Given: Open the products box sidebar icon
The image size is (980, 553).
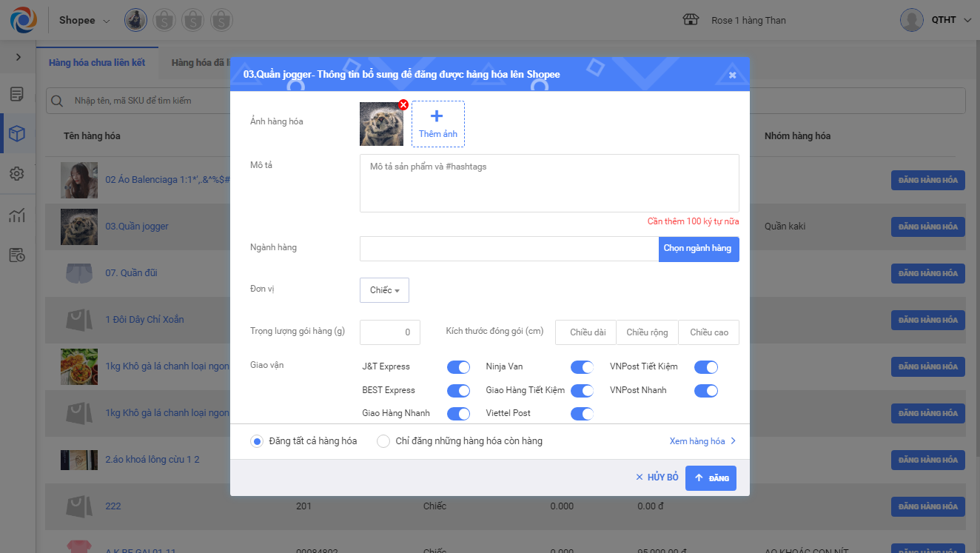Looking at the screenshot, I should tap(17, 134).
